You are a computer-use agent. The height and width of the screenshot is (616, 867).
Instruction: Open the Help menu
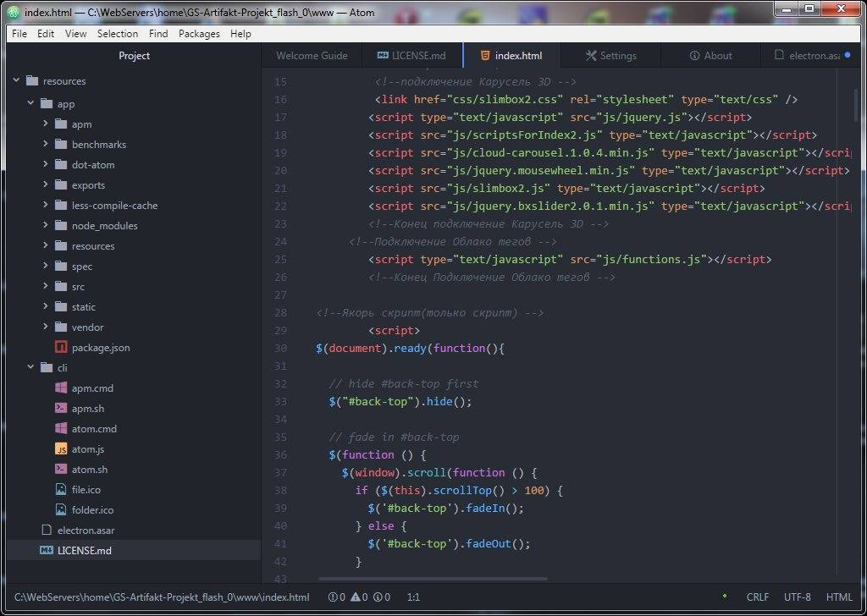point(240,34)
